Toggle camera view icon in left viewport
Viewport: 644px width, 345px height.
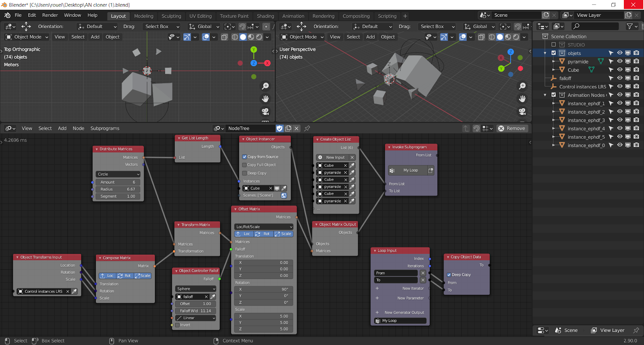click(265, 111)
